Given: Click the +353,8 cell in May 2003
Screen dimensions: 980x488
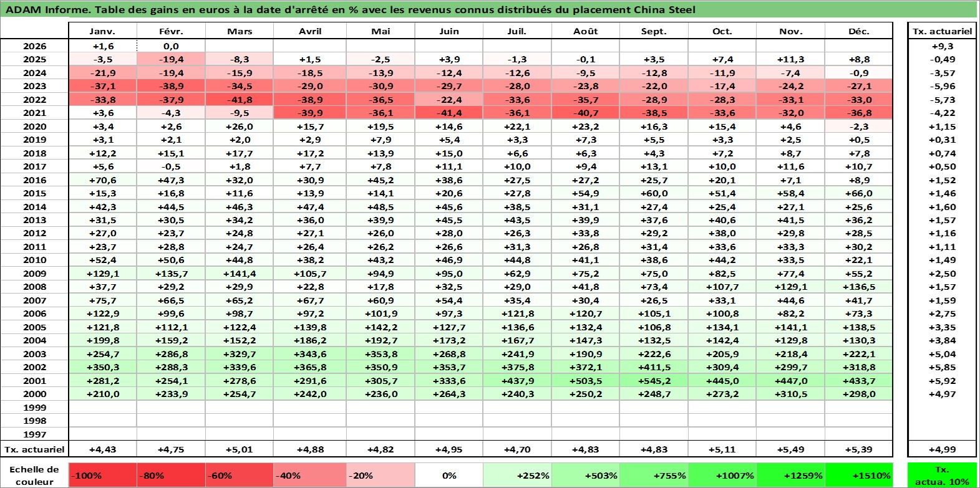Looking at the screenshot, I should coord(381,354).
